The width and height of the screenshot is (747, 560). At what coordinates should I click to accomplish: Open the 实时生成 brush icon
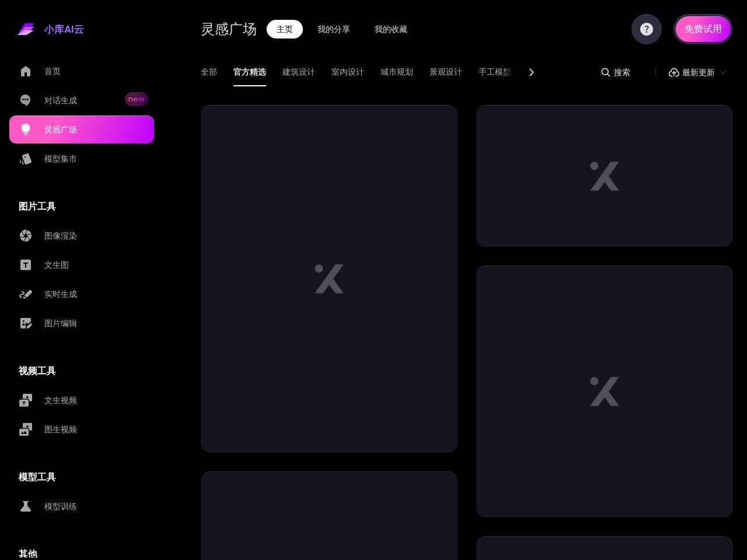coord(26,294)
